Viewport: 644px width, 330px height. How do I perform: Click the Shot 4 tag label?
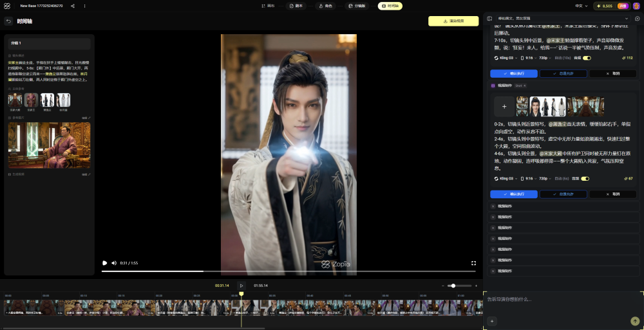[x=520, y=86]
